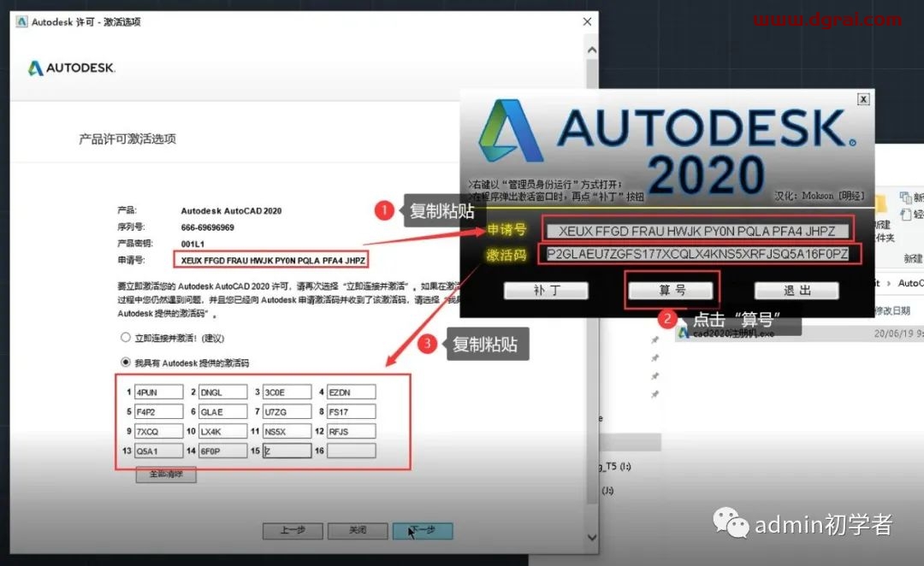
Task: Click activation code field 9 containing 7XCQ
Action: point(158,431)
